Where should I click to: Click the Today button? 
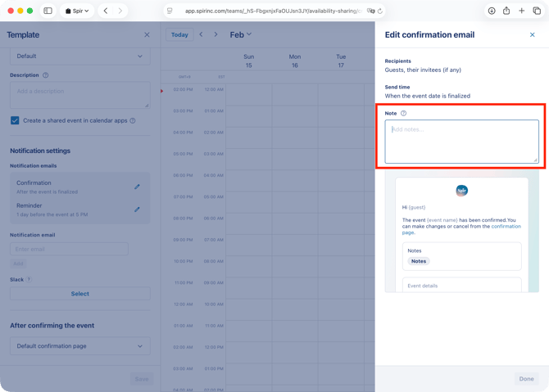coord(179,34)
